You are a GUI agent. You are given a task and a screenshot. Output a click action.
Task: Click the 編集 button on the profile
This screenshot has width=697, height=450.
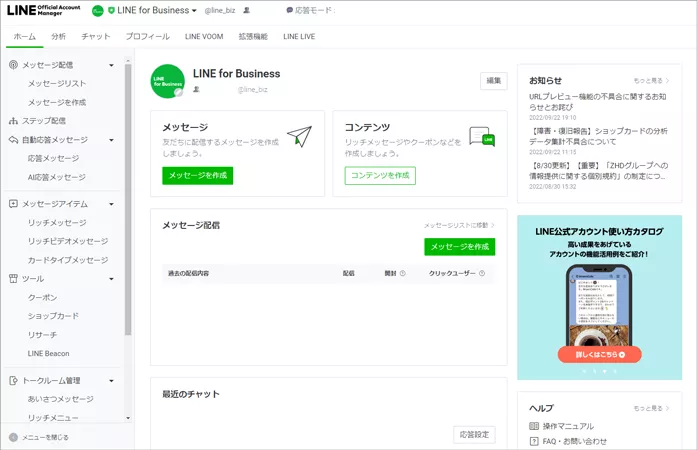point(494,80)
